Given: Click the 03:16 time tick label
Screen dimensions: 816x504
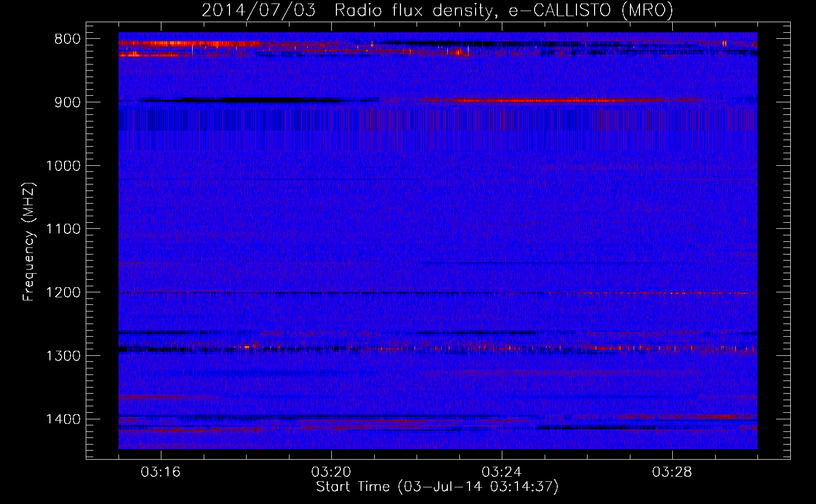Looking at the screenshot, I should [161, 472].
